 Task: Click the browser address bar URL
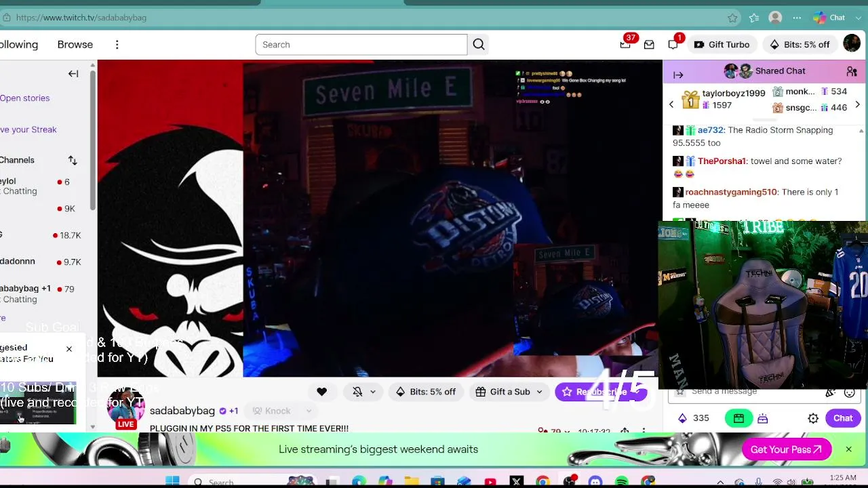[81, 18]
